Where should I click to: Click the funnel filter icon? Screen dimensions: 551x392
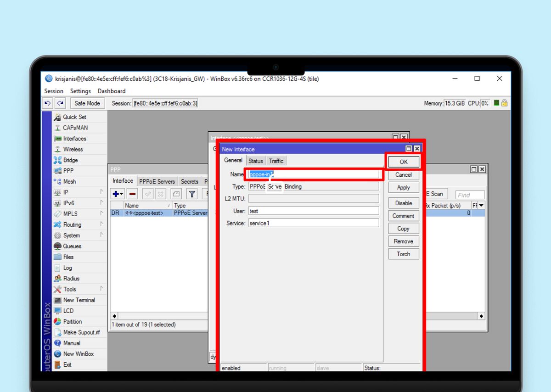pyautogui.click(x=192, y=194)
